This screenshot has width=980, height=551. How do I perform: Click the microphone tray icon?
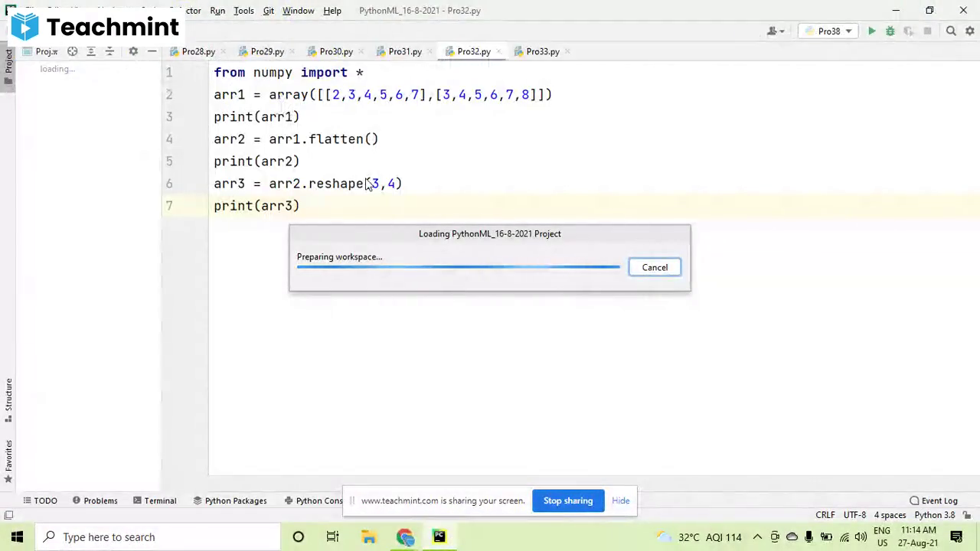click(808, 537)
